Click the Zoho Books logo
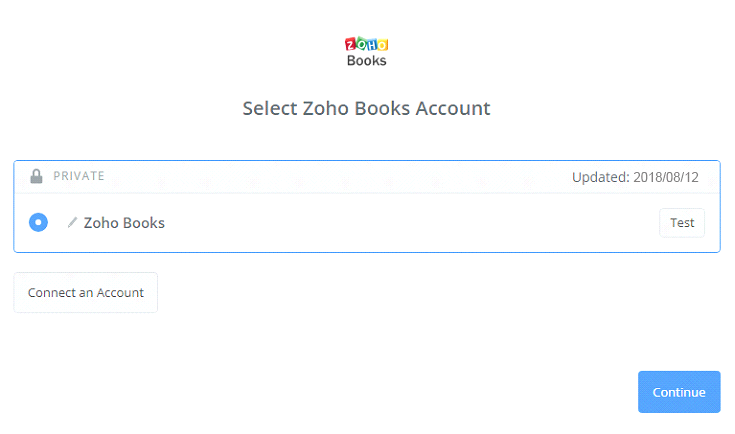Image resolution: width=735 pixels, height=434 pixels. [x=366, y=52]
